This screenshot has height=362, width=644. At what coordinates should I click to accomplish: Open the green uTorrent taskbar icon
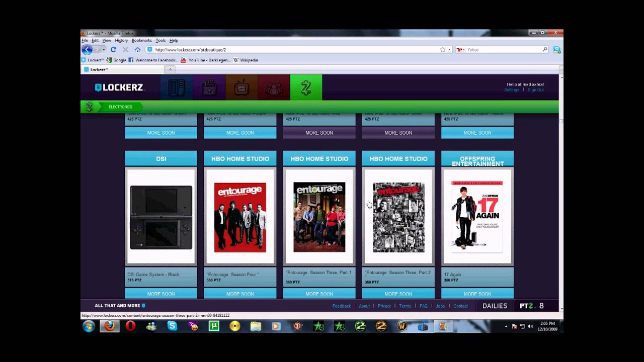pos(214,326)
